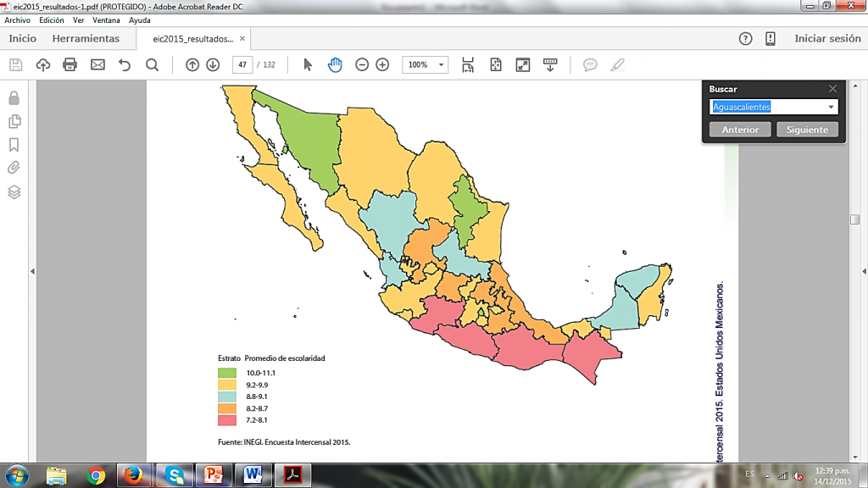Click the email envelope icon
Image resolution: width=868 pixels, height=488 pixels.
(97, 64)
